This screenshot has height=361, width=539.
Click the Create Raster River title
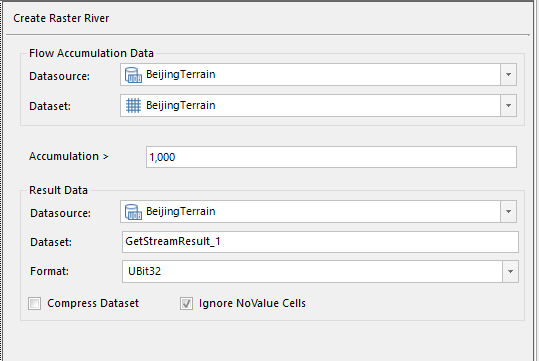pyautogui.click(x=61, y=18)
